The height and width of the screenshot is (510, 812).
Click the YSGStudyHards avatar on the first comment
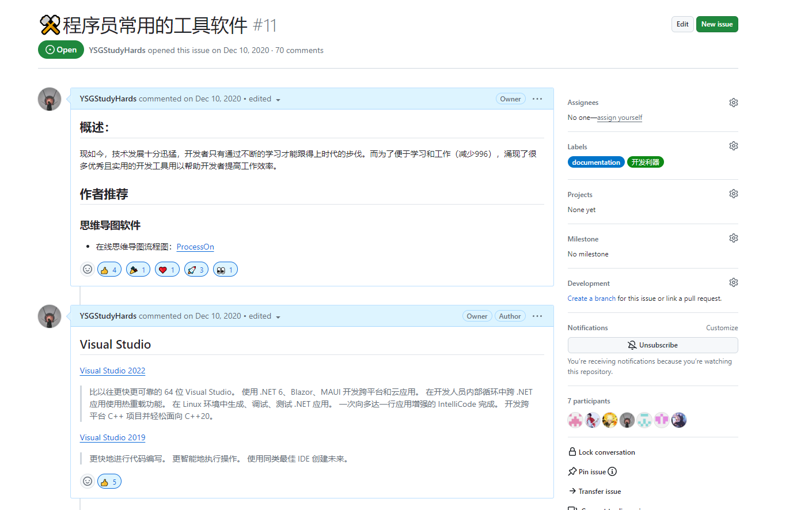[49, 99]
